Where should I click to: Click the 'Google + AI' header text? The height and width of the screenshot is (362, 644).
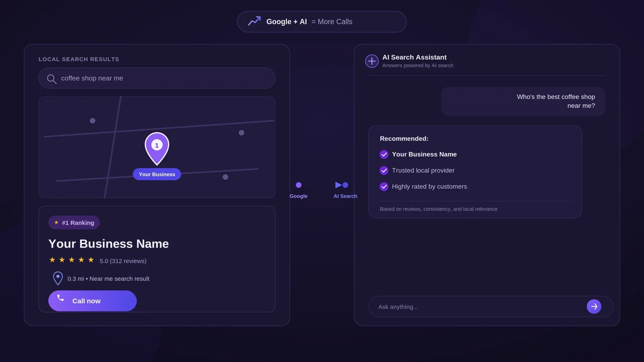click(x=287, y=22)
